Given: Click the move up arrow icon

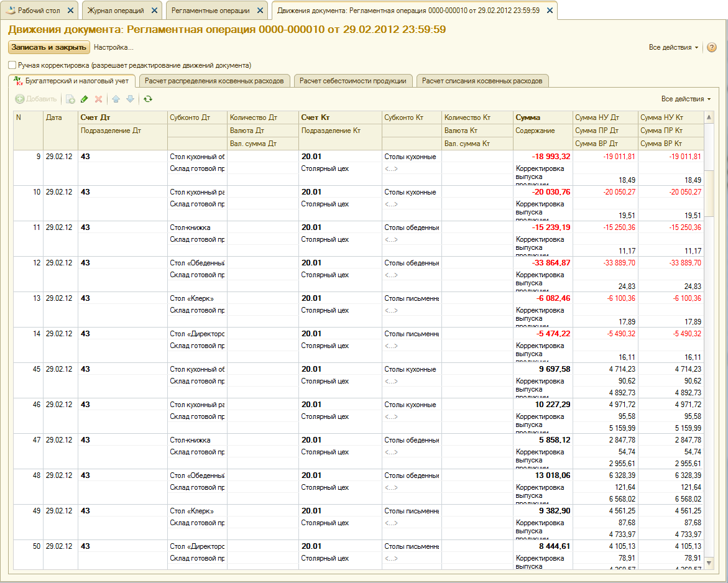Looking at the screenshot, I should [x=116, y=99].
